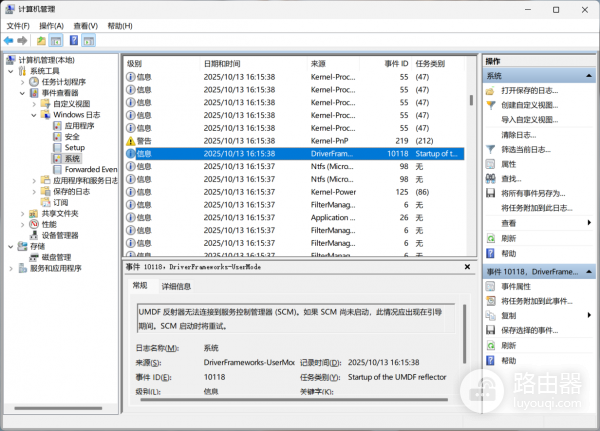600x431 pixels.
Task: Click the 事件属性 icon
Action: (x=490, y=286)
